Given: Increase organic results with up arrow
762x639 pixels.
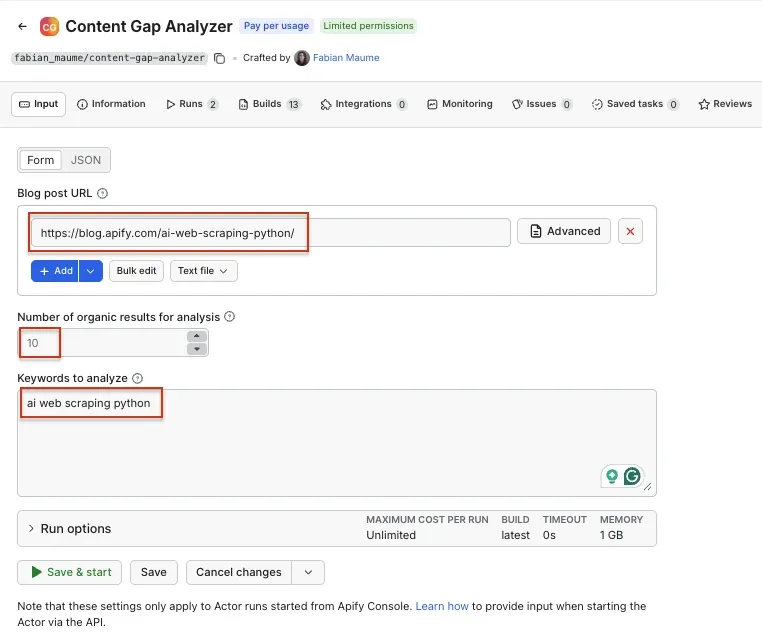Looking at the screenshot, I should tap(197, 336).
